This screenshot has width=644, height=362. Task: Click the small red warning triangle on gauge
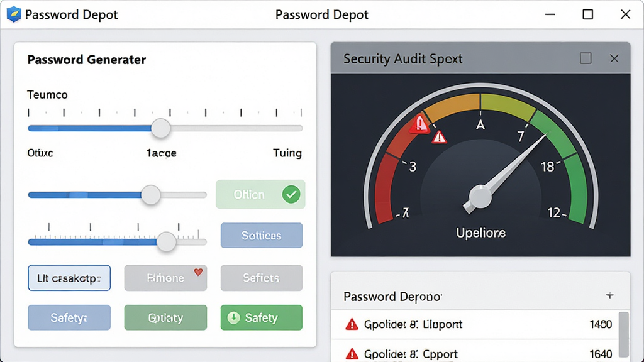[439, 137]
